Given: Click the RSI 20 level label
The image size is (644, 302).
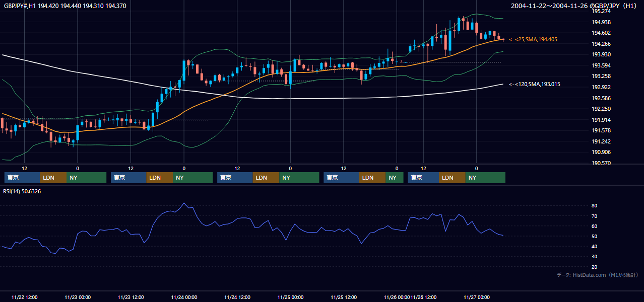Looking at the screenshot, I should (595, 267).
